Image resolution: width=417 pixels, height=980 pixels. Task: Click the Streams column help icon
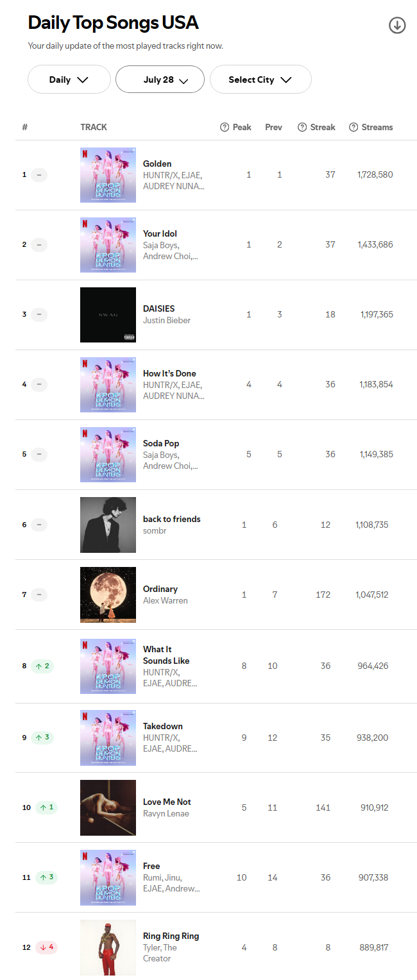353,127
